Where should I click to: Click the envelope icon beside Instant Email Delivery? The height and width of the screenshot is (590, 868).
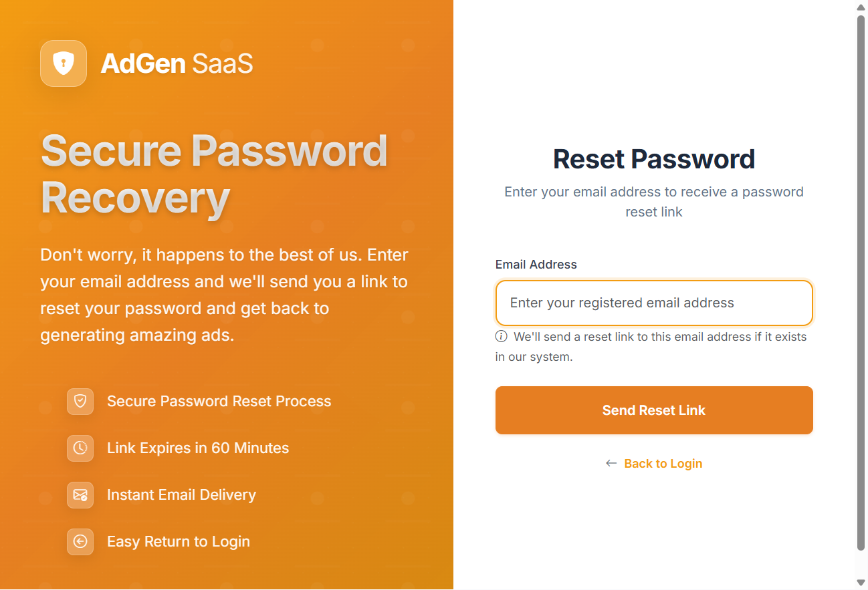[x=80, y=495]
